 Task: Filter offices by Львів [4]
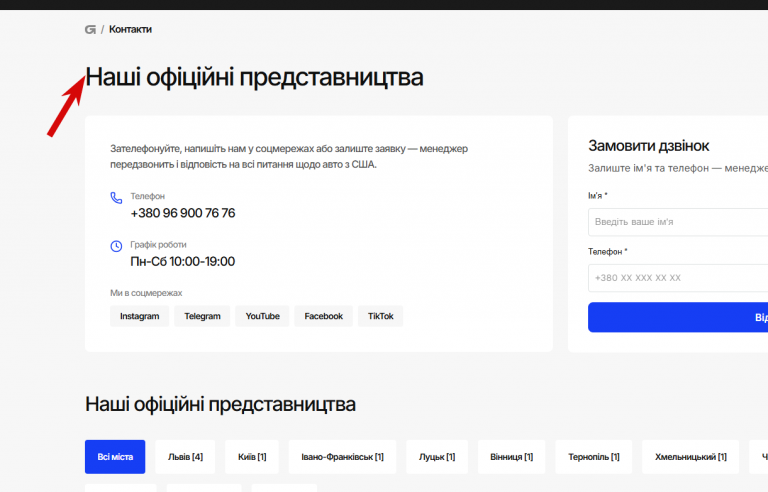coord(185,457)
